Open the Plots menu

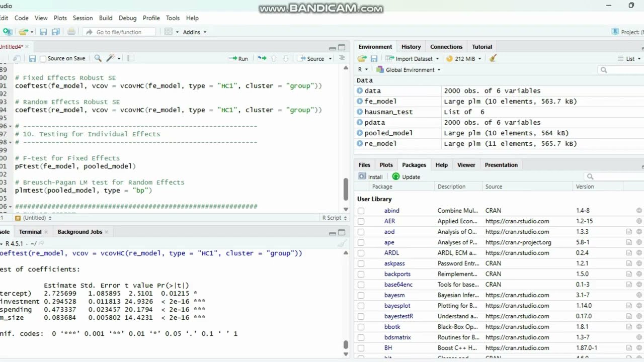click(x=60, y=18)
